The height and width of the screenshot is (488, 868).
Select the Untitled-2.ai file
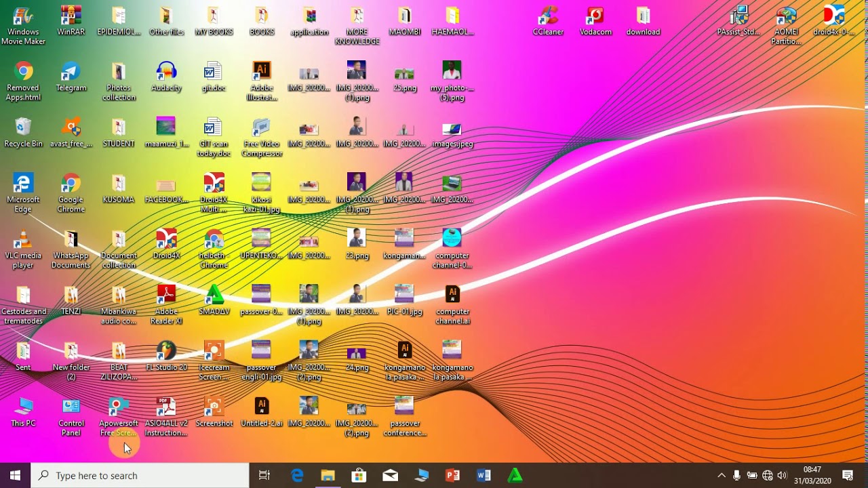coord(262,413)
